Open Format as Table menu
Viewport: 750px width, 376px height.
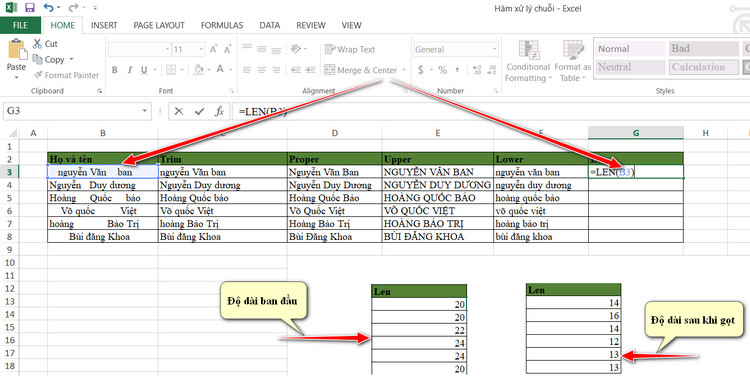click(x=573, y=61)
